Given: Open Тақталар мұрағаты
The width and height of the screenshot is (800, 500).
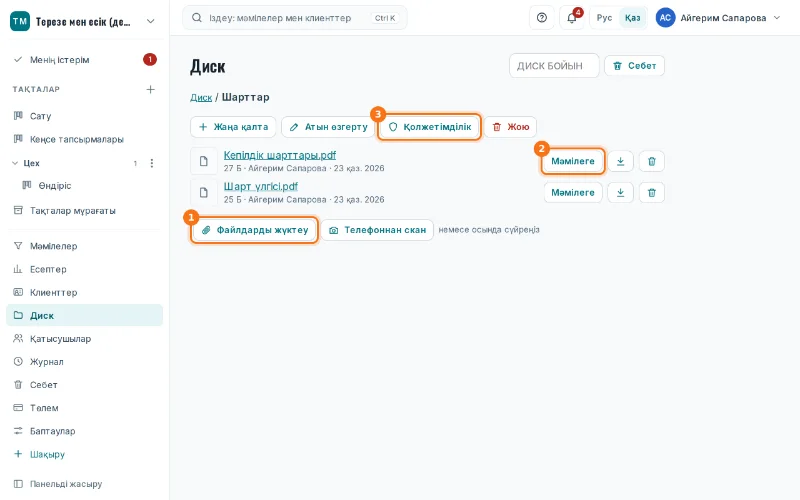Looking at the screenshot, I should tap(84, 211).
